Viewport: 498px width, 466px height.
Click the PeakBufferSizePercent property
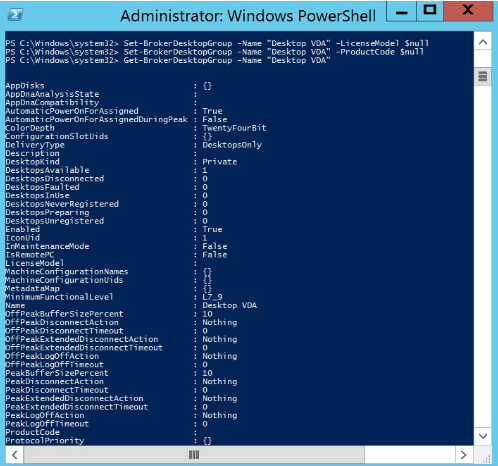[57, 373]
